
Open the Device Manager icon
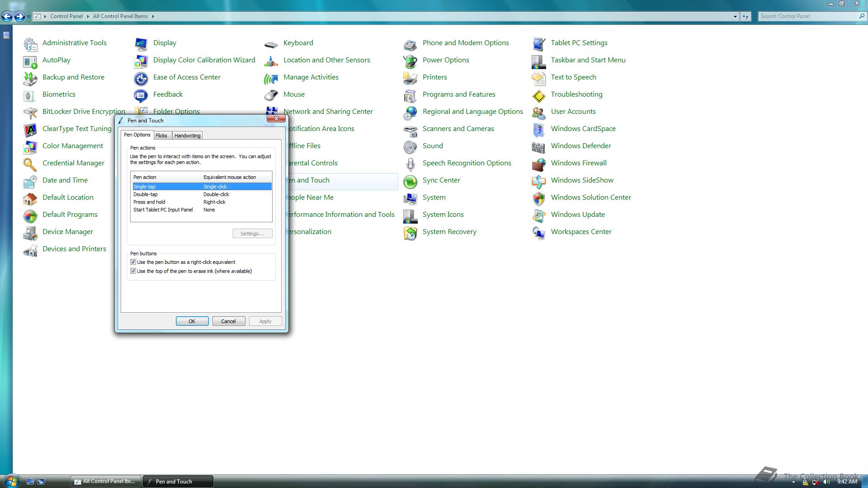tap(30, 233)
